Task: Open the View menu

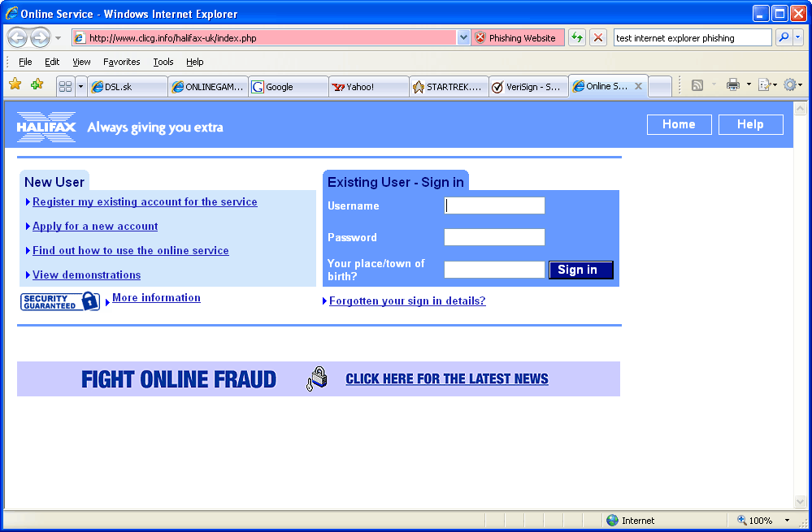Action: point(81,62)
